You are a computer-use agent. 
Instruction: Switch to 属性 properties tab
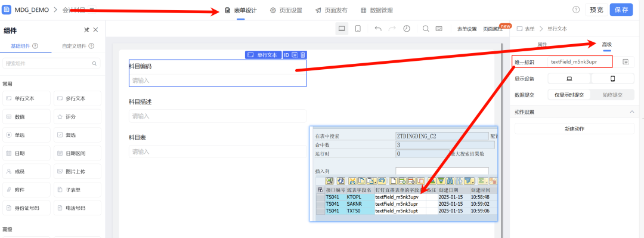(542, 44)
